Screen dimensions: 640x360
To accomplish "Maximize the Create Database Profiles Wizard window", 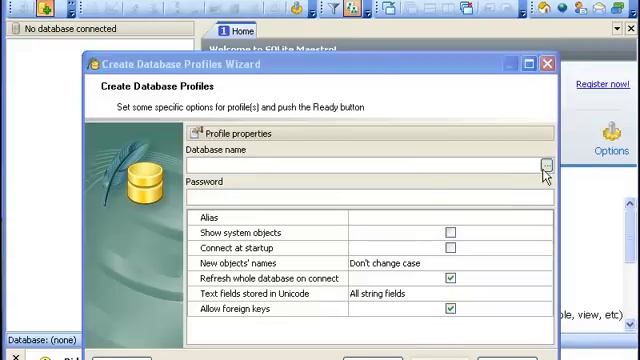I will pyautogui.click(x=529, y=64).
